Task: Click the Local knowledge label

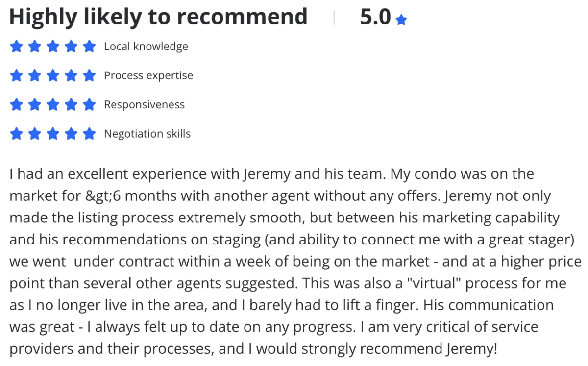Action: tap(146, 47)
